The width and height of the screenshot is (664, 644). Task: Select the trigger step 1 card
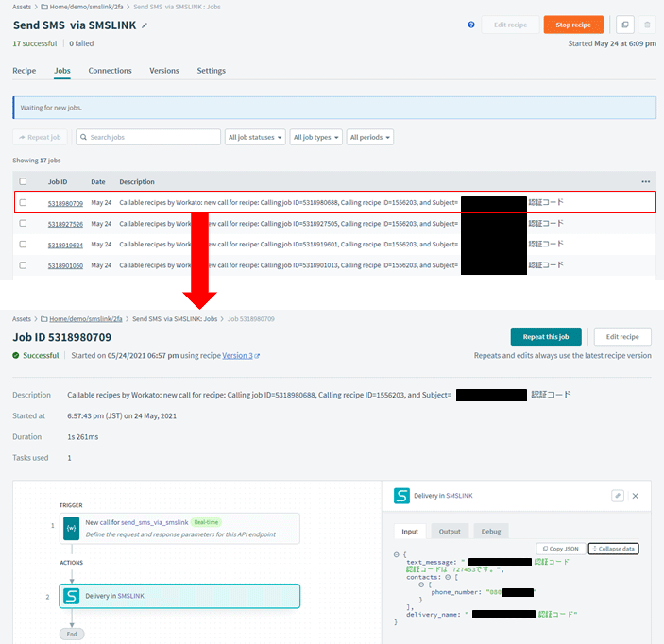point(179,529)
